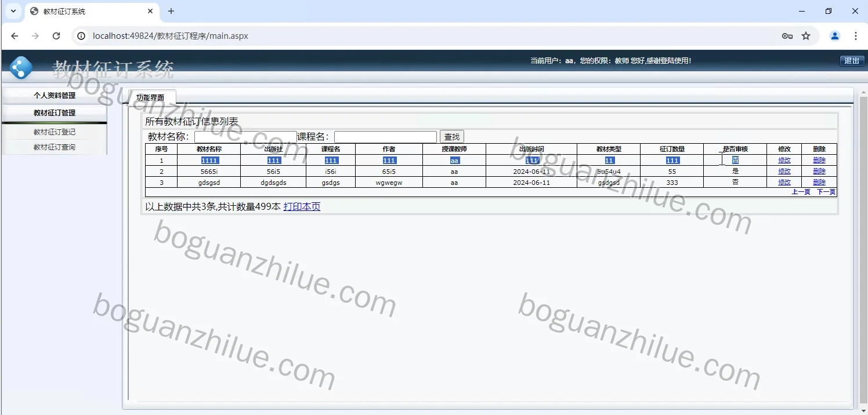Click the blue system logo icon
Image resolution: width=868 pixels, height=415 pixels.
(x=21, y=68)
